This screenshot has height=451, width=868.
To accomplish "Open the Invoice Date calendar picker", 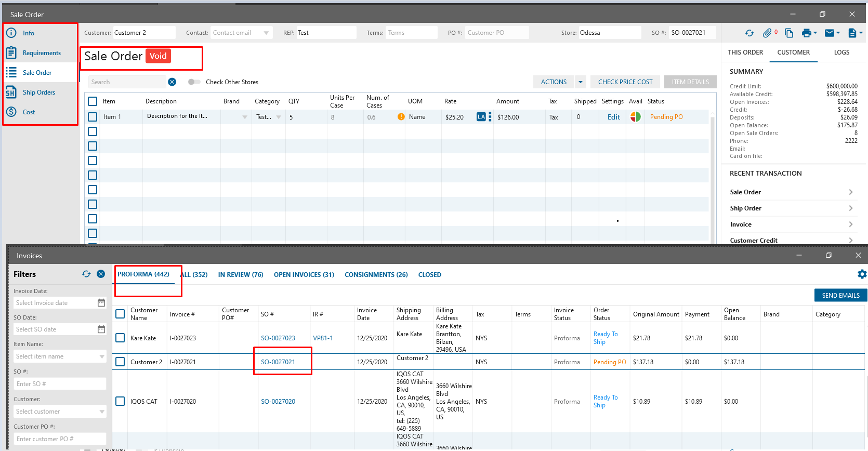I will [x=101, y=302].
